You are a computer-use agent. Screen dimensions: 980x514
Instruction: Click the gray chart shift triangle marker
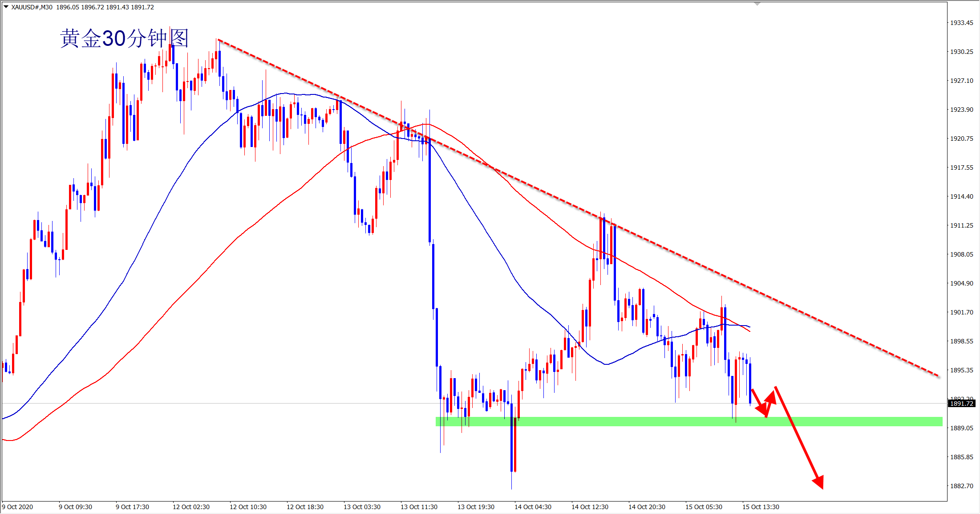757,4
